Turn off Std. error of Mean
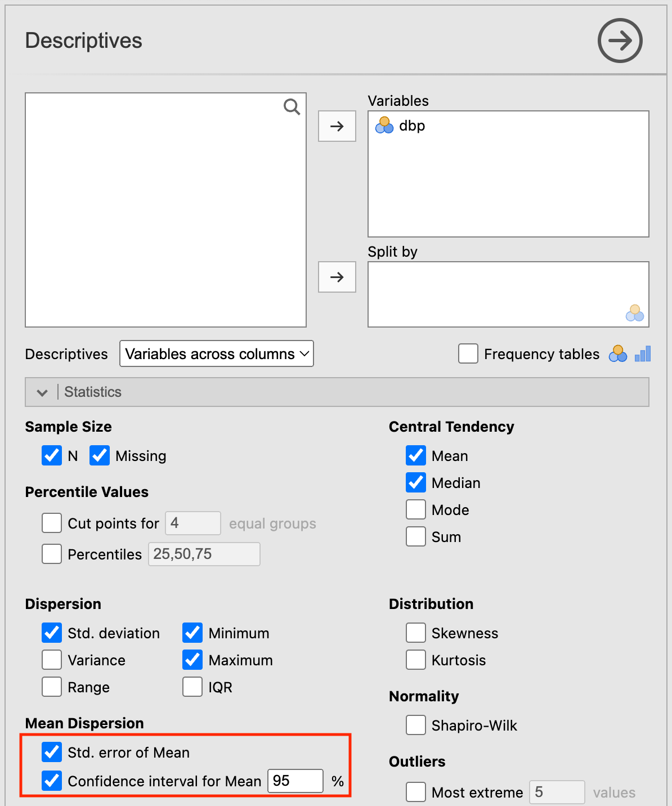The image size is (672, 806). pyautogui.click(x=52, y=752)
